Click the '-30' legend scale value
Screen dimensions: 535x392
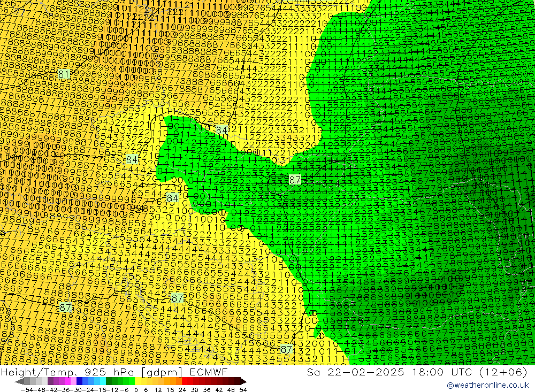pyautogui.click(x=75, y=390)
